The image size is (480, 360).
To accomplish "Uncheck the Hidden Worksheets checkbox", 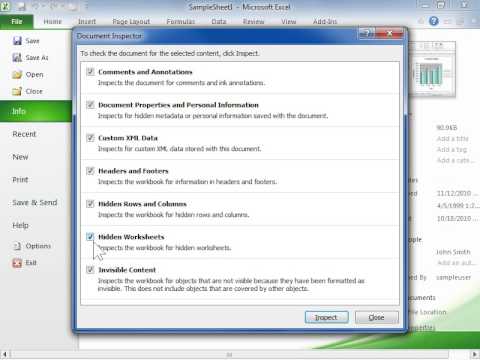I will pyautogui.click(x=90, y=237).
